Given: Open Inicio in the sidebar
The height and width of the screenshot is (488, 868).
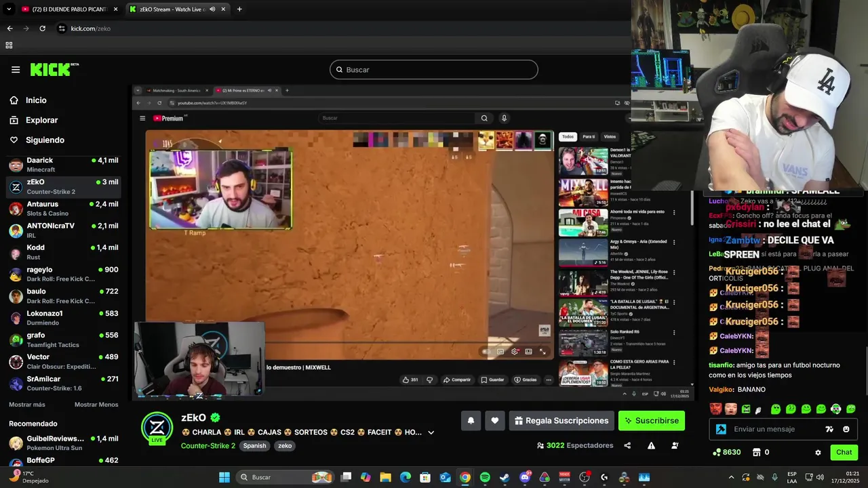Looking at the screenshot, I should pyautogui.click(x=36, y=100).
